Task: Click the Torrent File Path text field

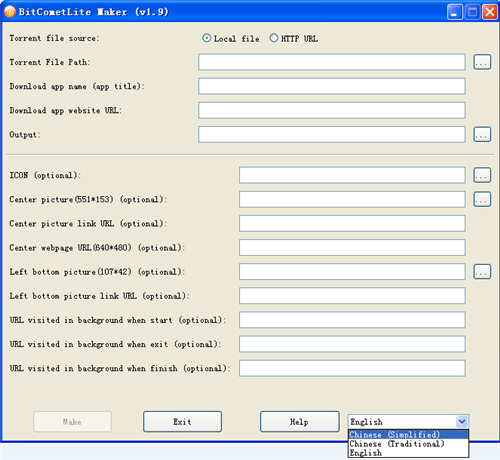Action: coord(332,62)
